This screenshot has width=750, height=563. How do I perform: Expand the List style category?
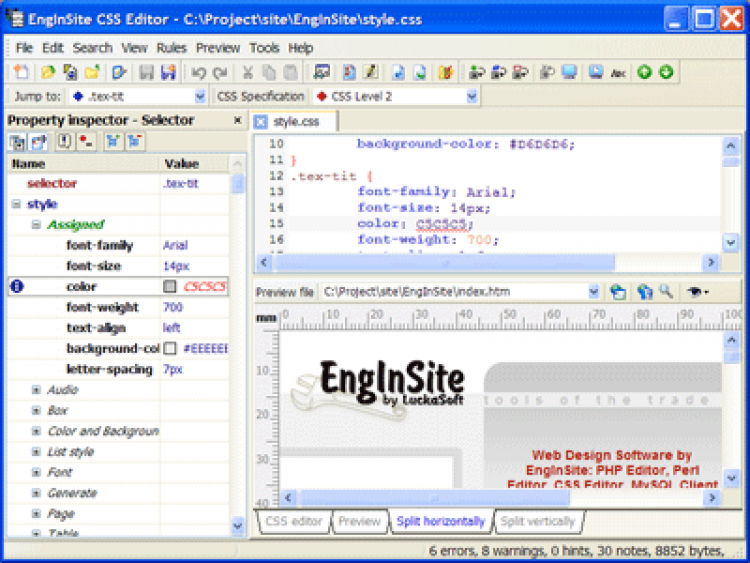click(36, 452)
